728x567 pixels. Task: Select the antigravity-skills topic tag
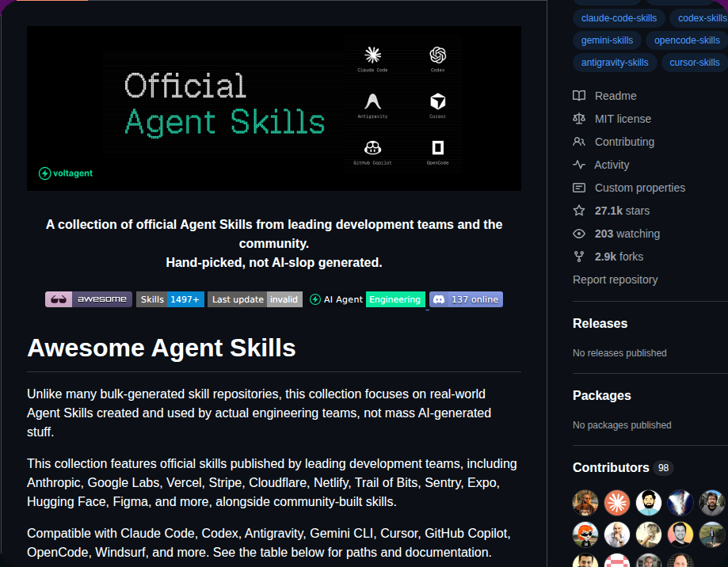coord(615,63)
